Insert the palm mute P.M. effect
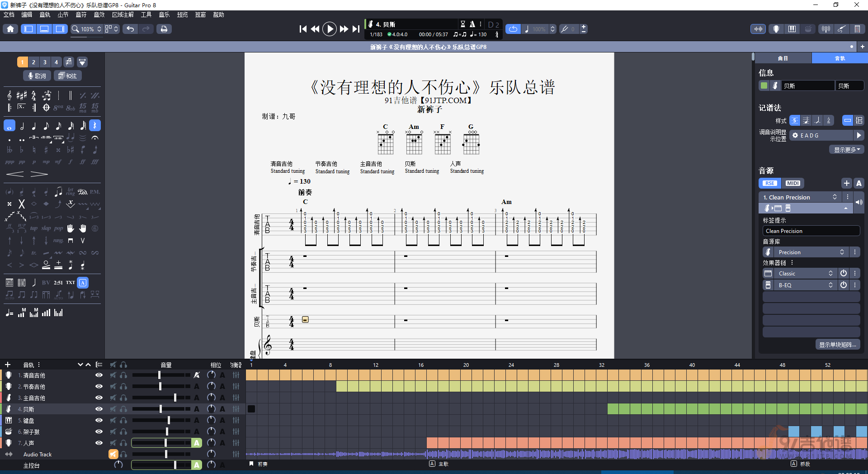 coord(95,192)
